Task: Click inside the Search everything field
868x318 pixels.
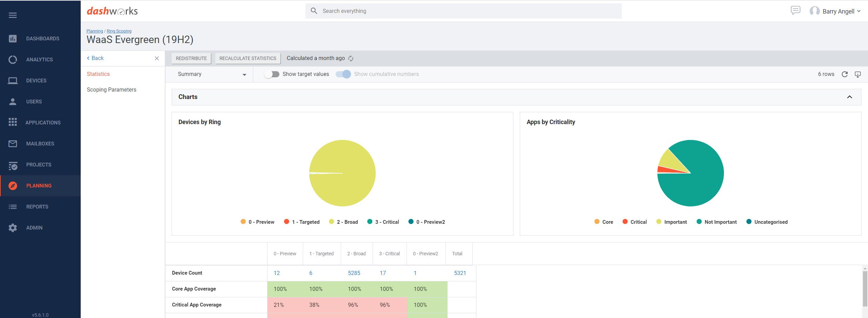Action: [465, 11]
